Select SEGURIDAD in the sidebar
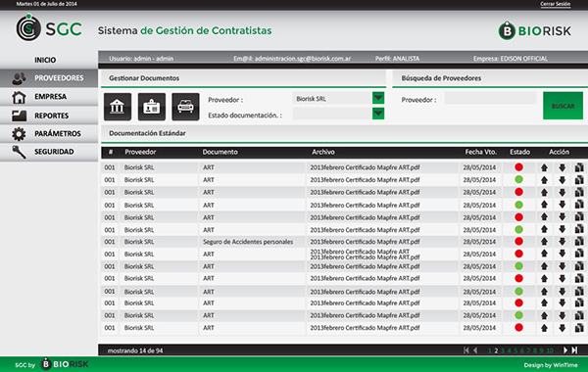This screenshot has width=588, height=372. (x=54, y=152)
